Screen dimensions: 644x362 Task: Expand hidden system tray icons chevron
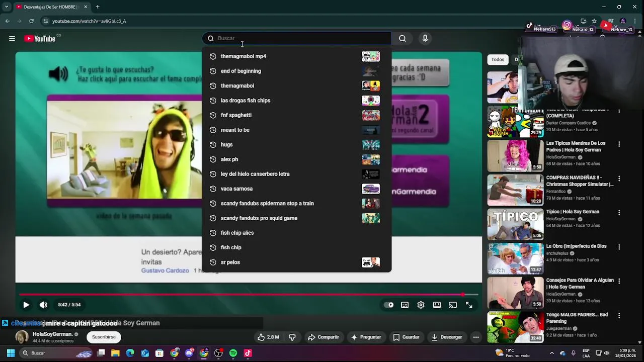tap(552, 353)
